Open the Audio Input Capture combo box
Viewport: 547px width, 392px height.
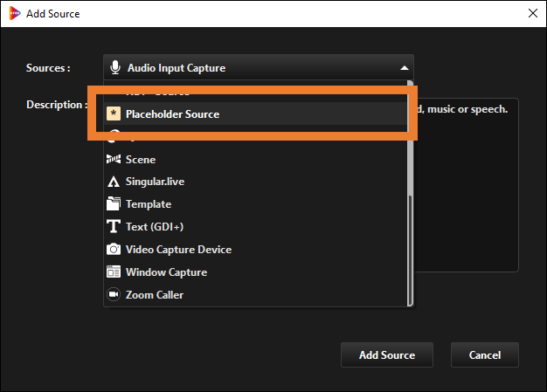259,67
